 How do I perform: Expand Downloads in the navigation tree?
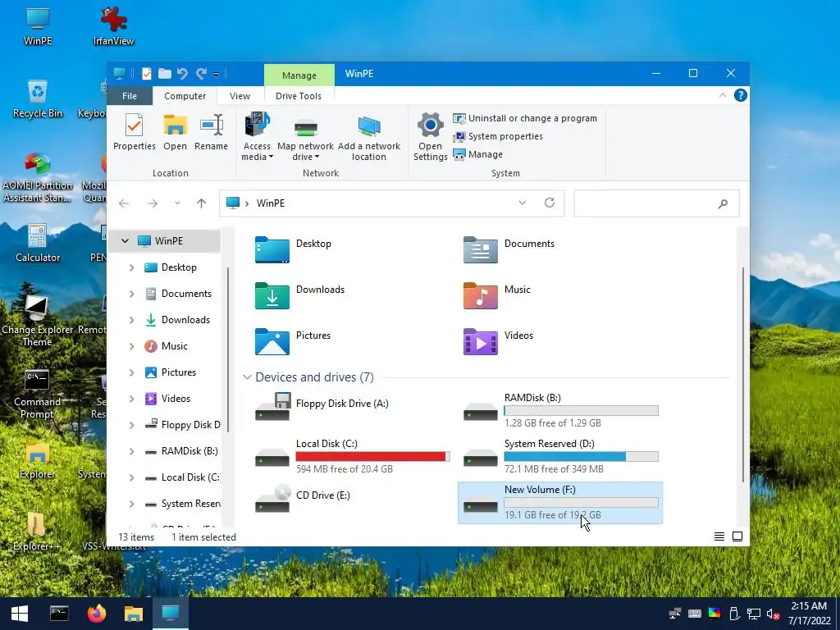[132, 320]
